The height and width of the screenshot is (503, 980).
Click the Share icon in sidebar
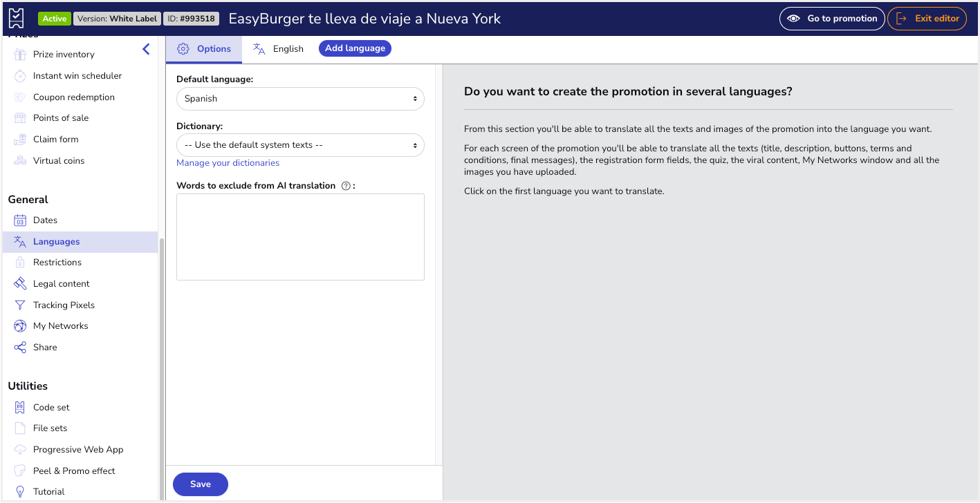(20, 348)
